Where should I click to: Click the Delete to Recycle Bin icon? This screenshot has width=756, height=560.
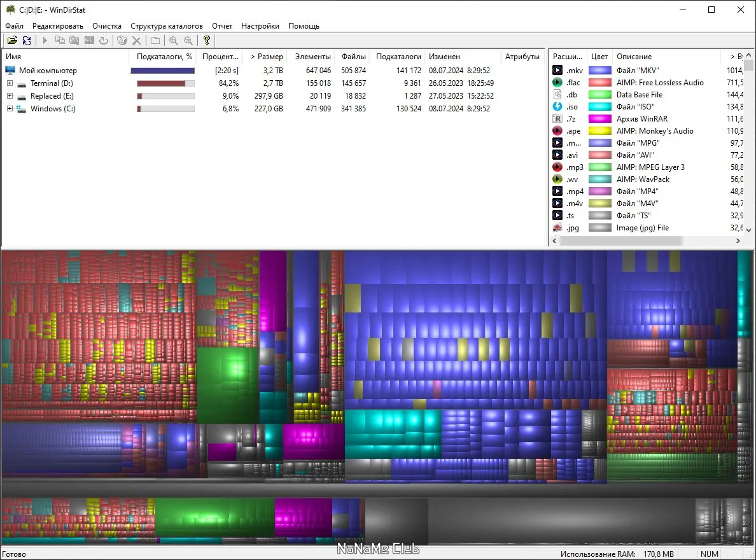pyautogui.click(x=122, y=41)
